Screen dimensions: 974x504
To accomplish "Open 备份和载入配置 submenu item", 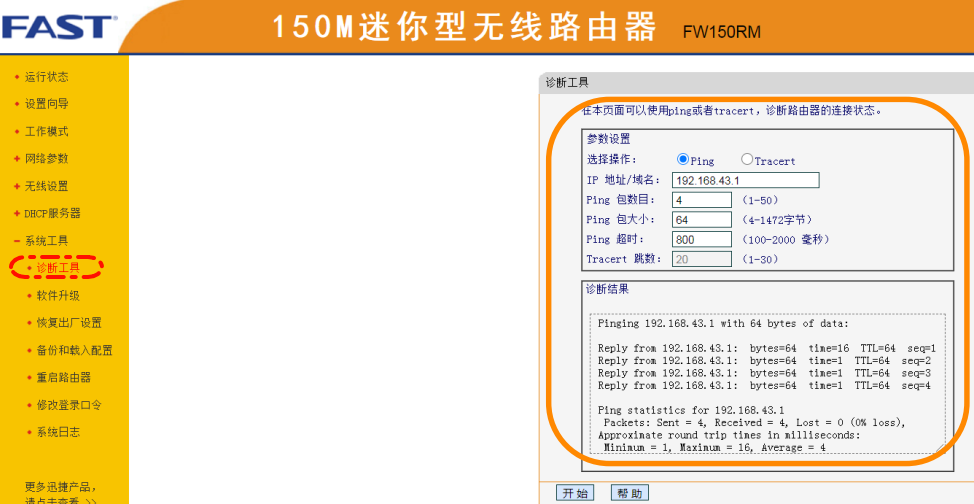I will [74, 351].
